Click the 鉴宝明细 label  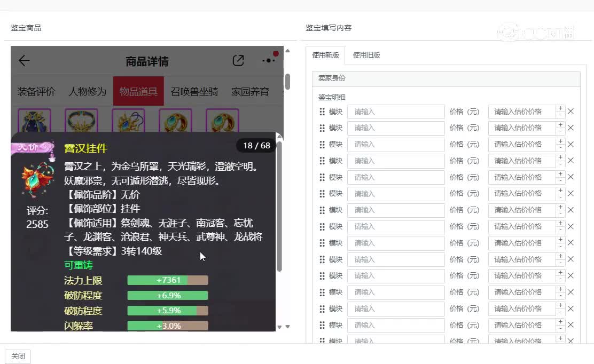[332, 97]
